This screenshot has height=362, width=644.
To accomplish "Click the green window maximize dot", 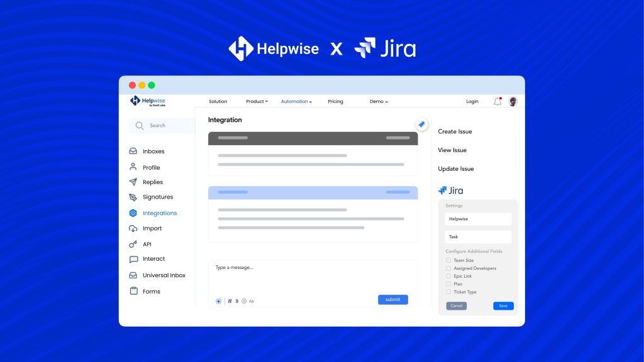I will [152, 85].
